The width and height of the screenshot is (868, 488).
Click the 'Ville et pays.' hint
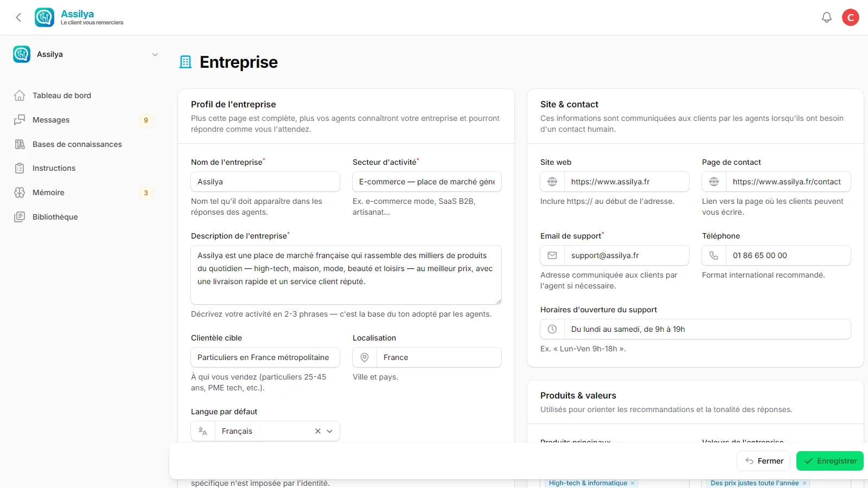375,377
